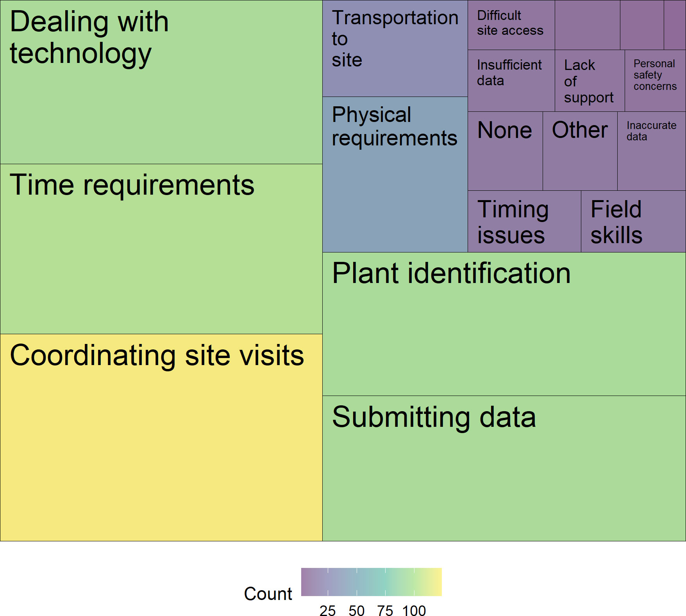Click the 100 legend tick label

(414, 611)
